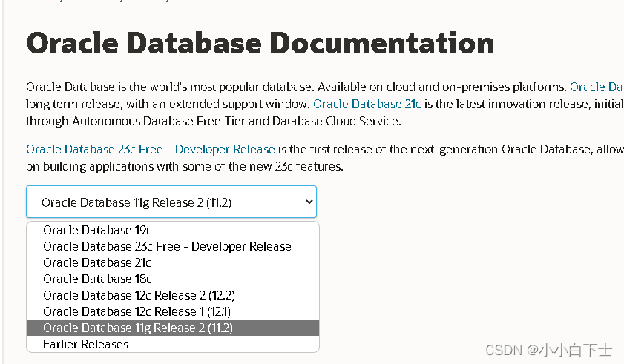The width and height of the screenshot is (624, 364).
Task: Click the Oracle Database Documentation heading
Action: tap(260, 43)
